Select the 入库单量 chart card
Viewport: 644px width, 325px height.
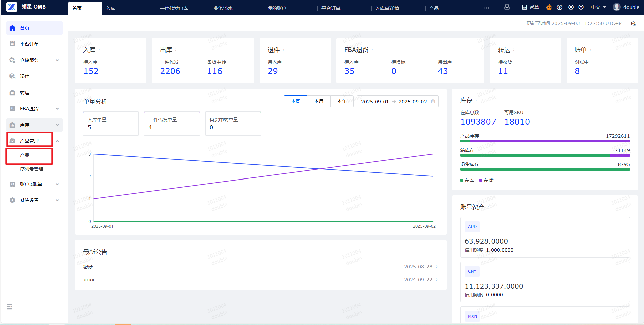point(111,124)
